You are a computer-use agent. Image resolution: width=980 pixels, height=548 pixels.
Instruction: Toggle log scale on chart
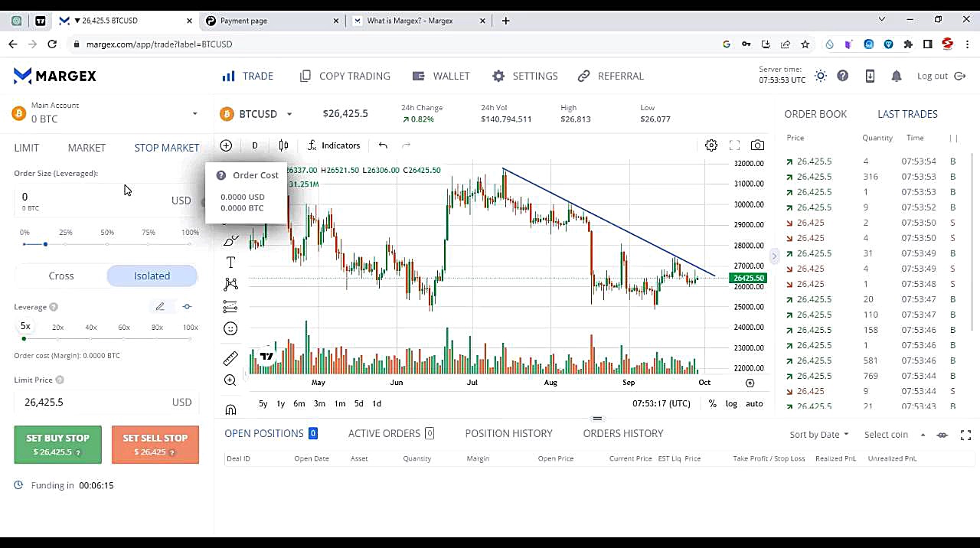coord(731,403)
